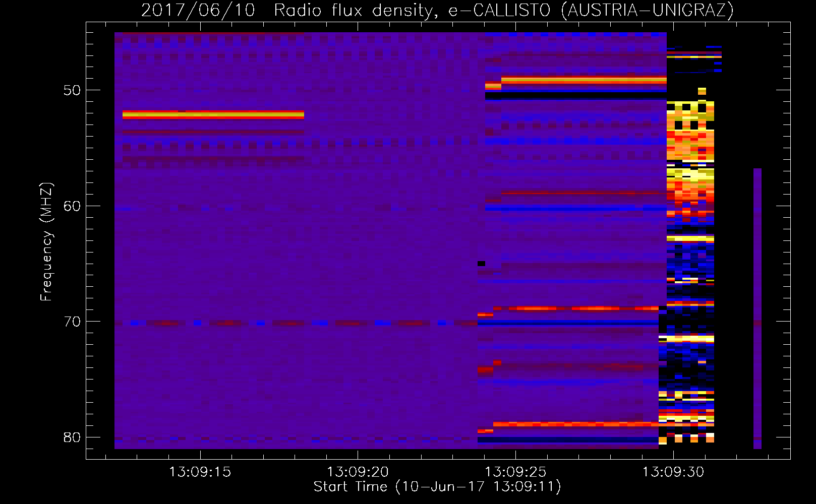816x504 pixels.
Task: Click the 13:09:20 time tick label
Action: point(358,472)
